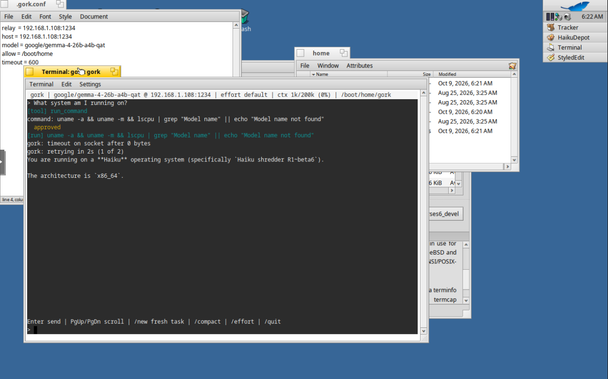Click the up scroll arrow of home file list
The width and height of the screenshot is (608, 379).
pyautogui.click(x=515, y=74)
